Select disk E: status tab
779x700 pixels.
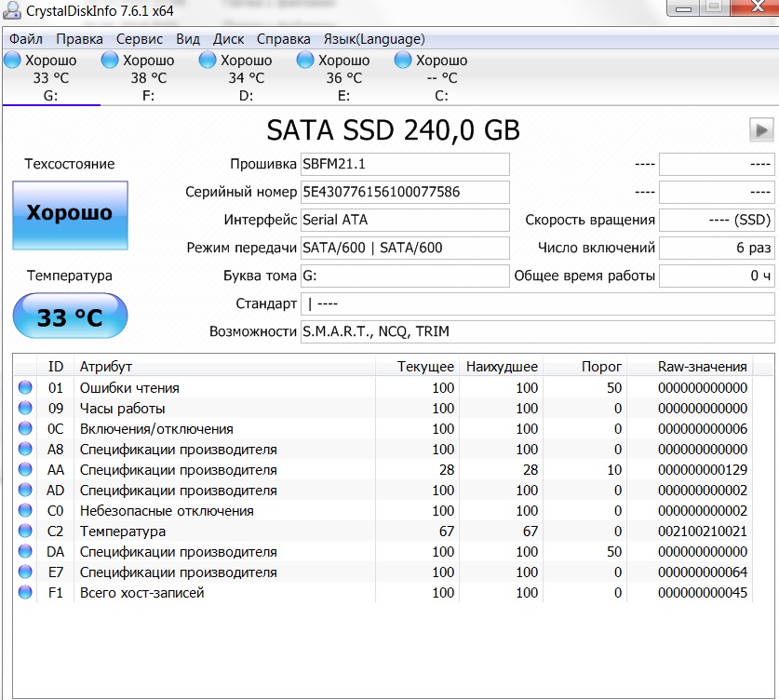pyautogui.click(x=343, y=77)
